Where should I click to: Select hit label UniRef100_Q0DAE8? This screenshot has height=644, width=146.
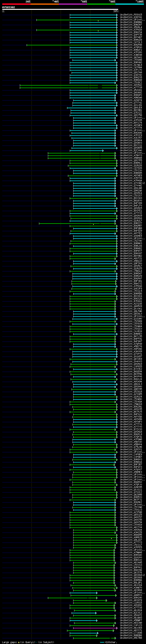point(131,236)
